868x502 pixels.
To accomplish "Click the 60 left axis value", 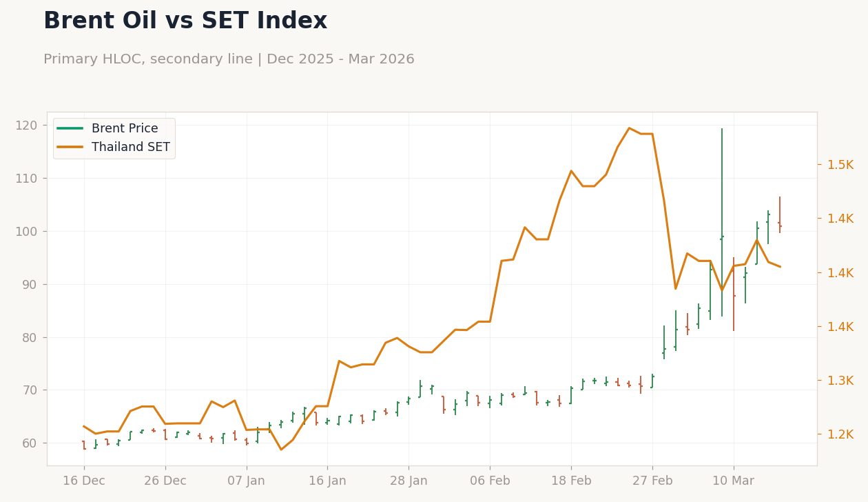I will pos(30,443).
